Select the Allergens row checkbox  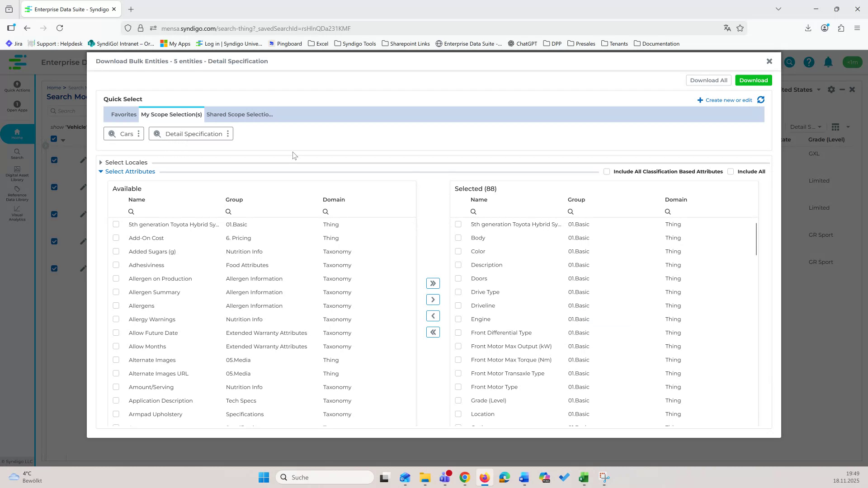coord(116,305)
